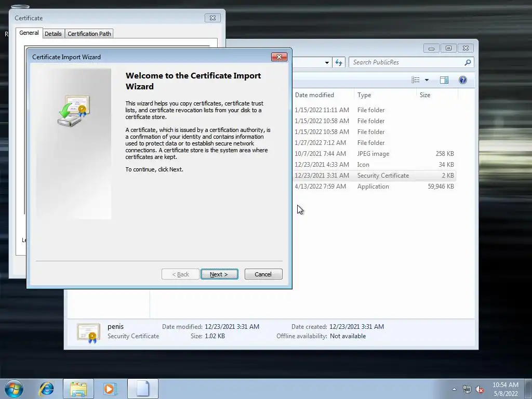Select the folder modified 1/27/2022 7:12 AM
Viewport: 532px width, 399px height.
click(374, 143)
